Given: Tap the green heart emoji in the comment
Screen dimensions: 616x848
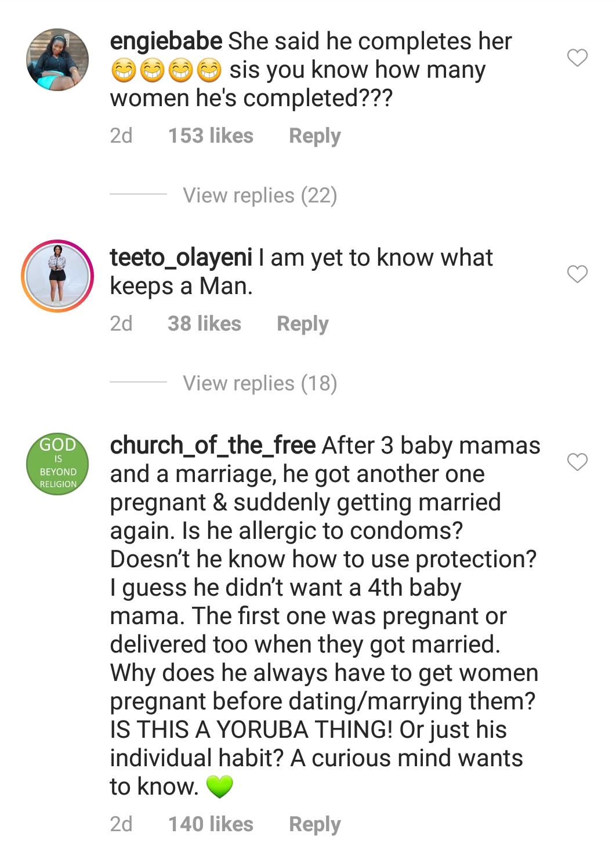Looking at the screenshot, I should [x=219, y=787].
